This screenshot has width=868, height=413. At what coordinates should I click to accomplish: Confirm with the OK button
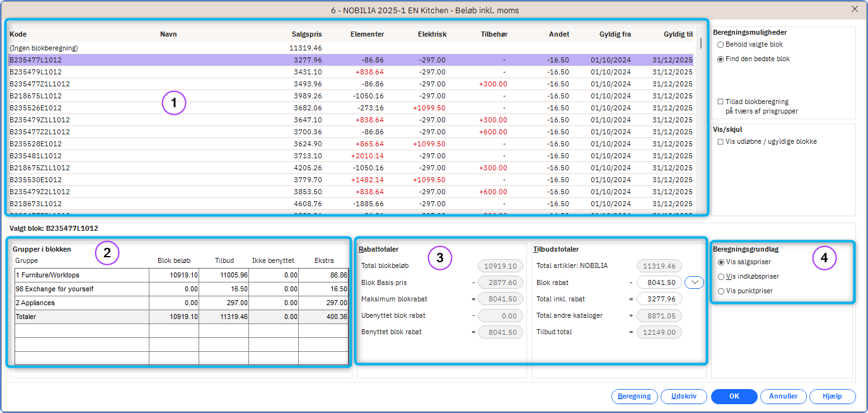pyautogui.click(x=734, y=397)
